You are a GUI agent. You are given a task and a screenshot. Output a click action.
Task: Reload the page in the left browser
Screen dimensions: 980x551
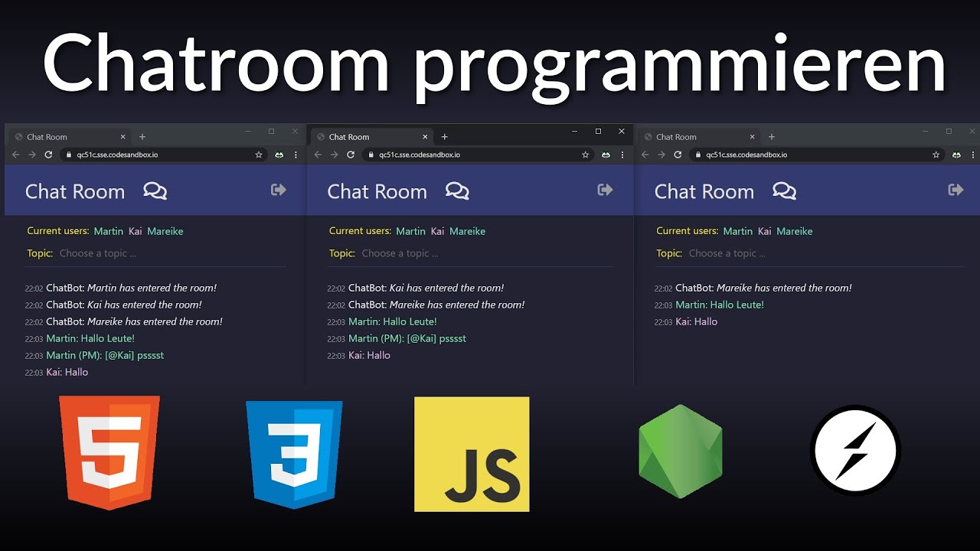[48, 155]
